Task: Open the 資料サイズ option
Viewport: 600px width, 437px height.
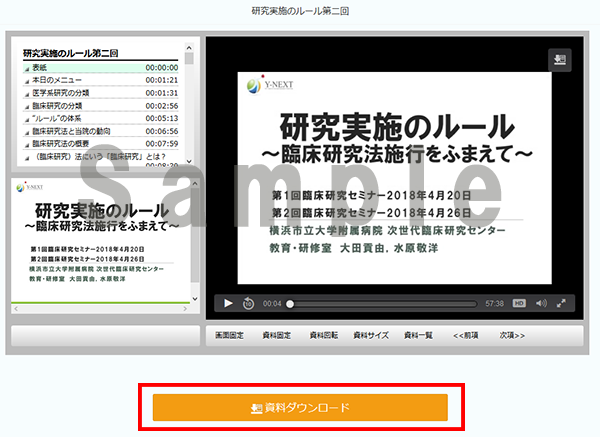Action: [372, 335]
